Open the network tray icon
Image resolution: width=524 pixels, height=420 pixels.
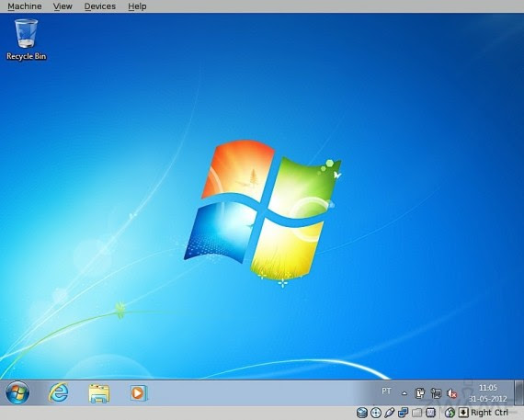436,393
